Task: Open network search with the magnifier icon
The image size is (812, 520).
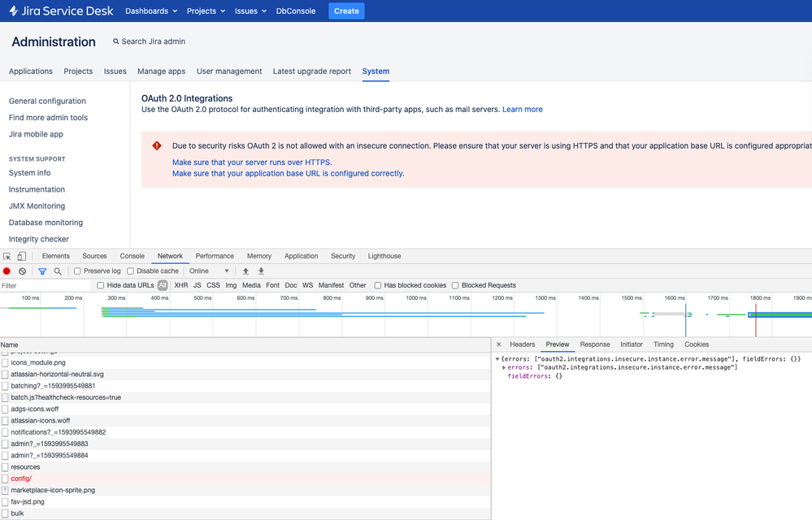Action: (58, 271)
